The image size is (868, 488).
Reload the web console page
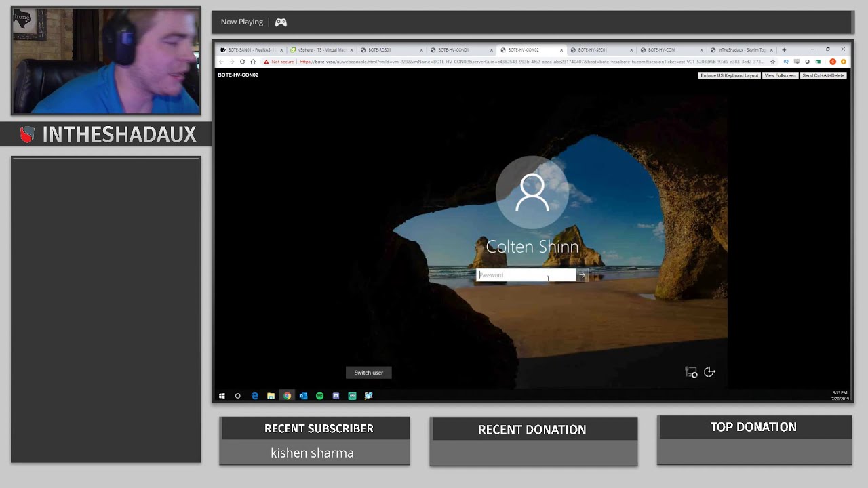coord(242,62)
